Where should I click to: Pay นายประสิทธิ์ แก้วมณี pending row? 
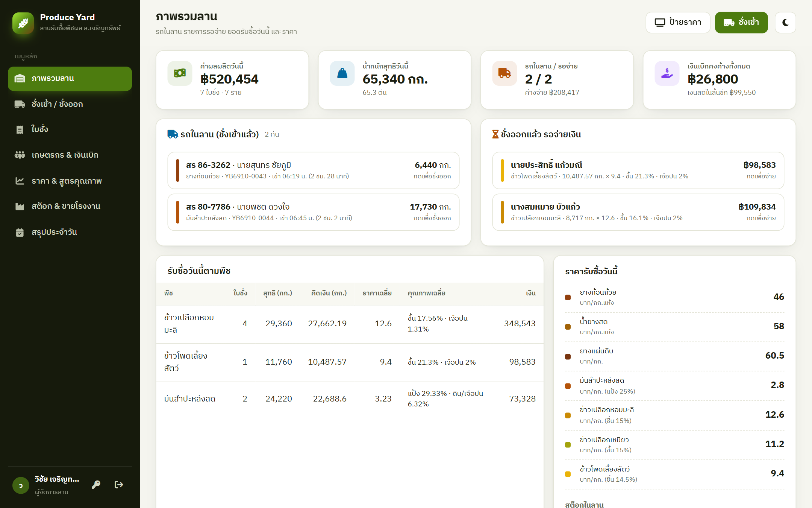[638, 170]
